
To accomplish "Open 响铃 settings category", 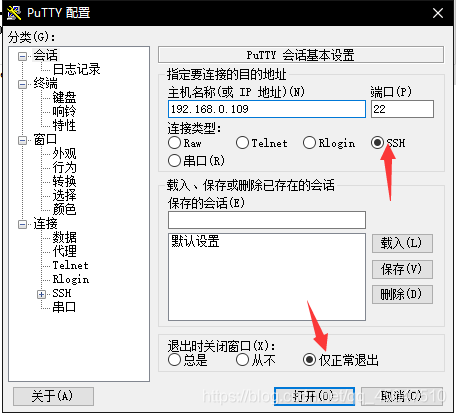I will coord(64,111).
